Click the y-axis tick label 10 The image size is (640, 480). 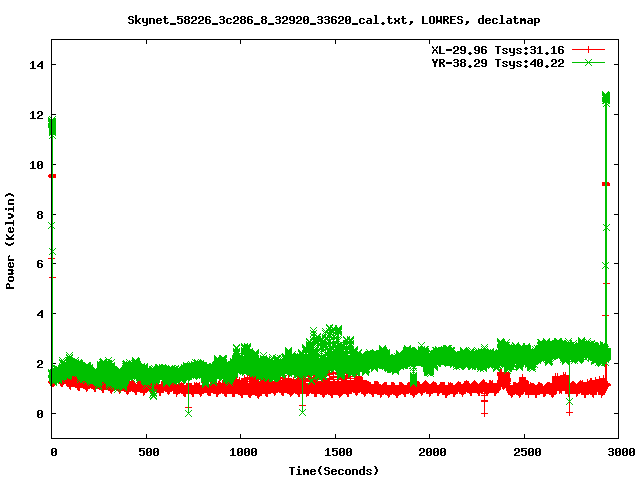click(36, 165)
